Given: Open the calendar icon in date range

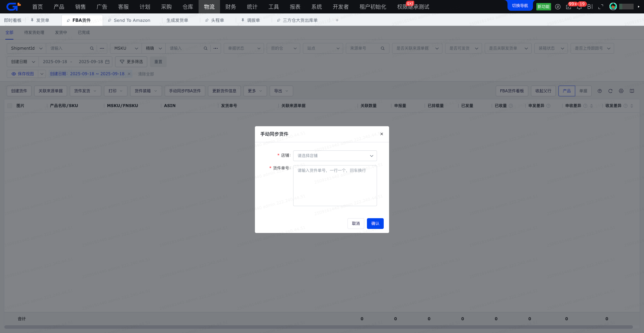Looking at the screenshot, I should click(x=107, y=62).
